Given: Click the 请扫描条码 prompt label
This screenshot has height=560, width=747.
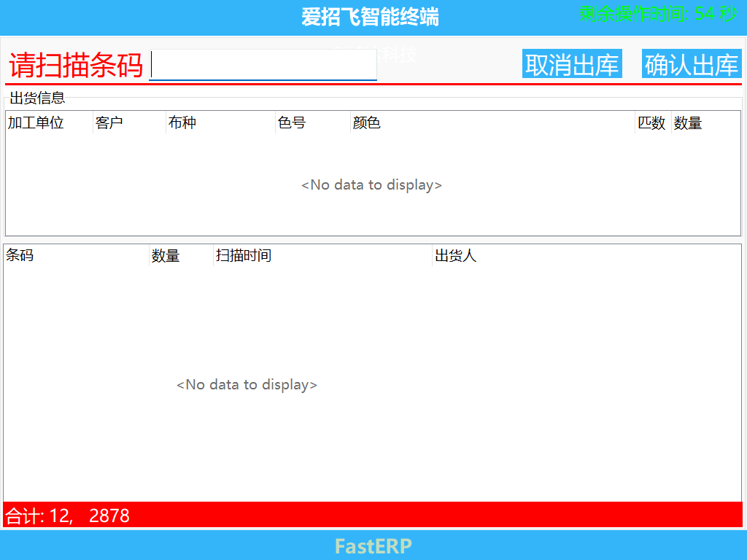Looking at the screenshot, I should click(73, 63).
